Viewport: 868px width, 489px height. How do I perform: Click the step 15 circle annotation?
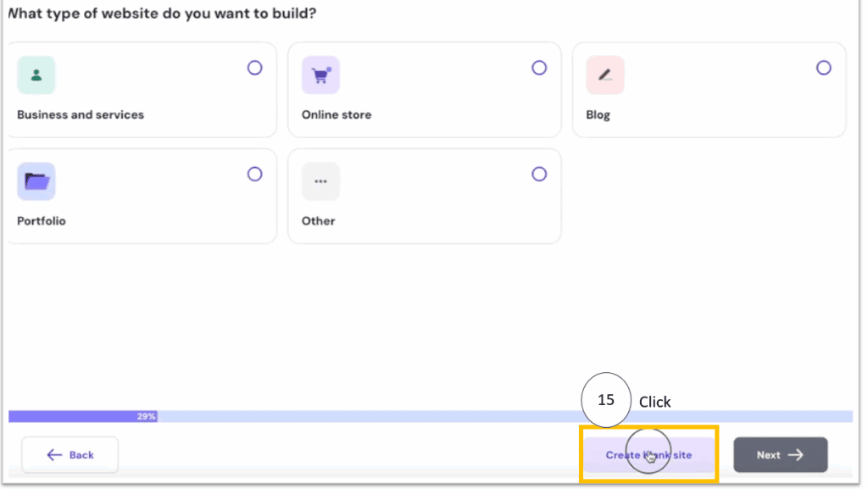[606, 400]
